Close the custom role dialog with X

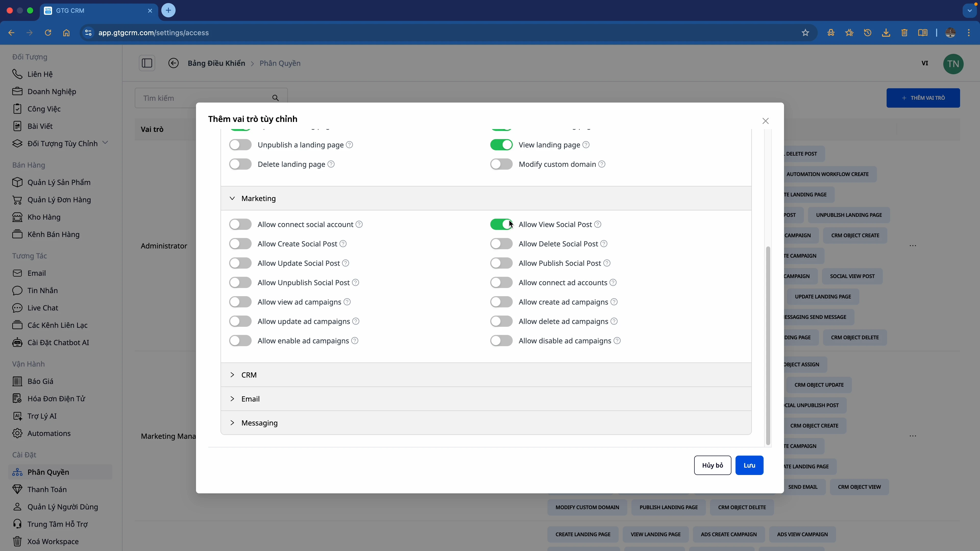coord(765,121)
